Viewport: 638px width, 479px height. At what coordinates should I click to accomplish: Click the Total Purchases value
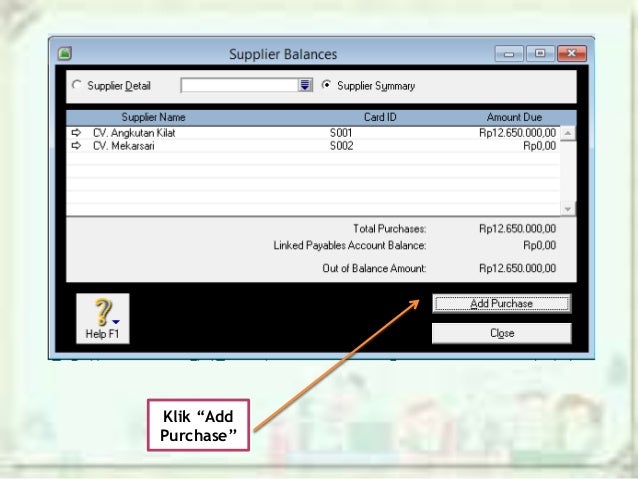pyautogui.click(x=517, y=229)
